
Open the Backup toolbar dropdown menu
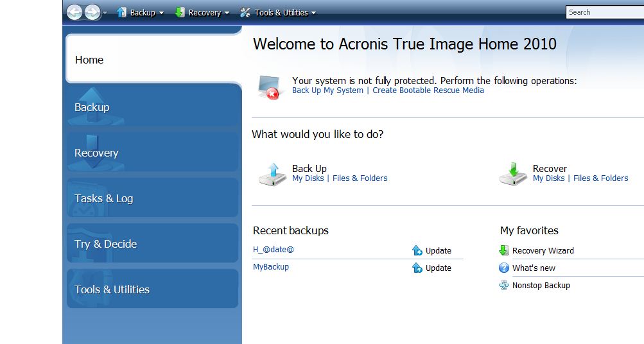tap(140, 13)
